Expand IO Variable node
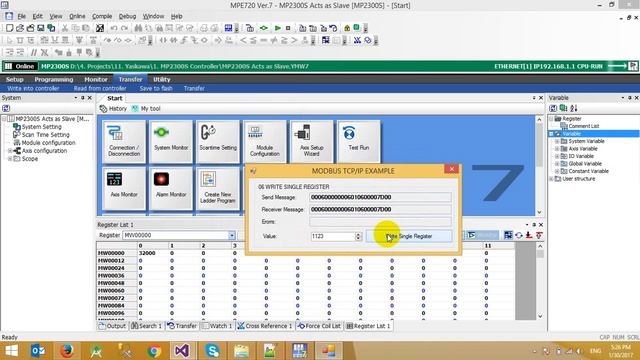 point(557,156)
